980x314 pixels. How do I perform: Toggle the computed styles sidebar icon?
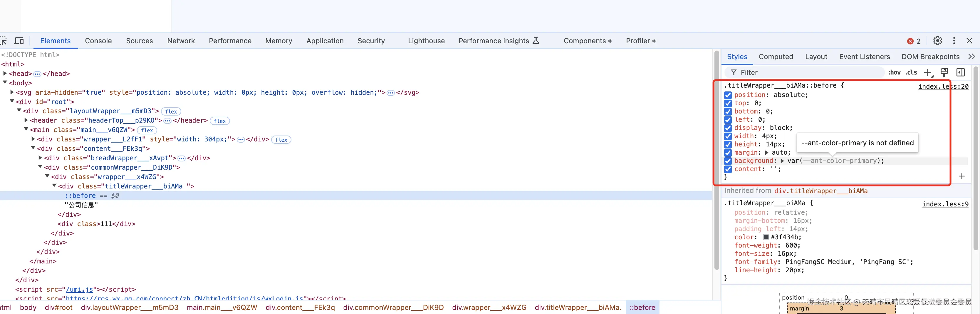point(960,72)
